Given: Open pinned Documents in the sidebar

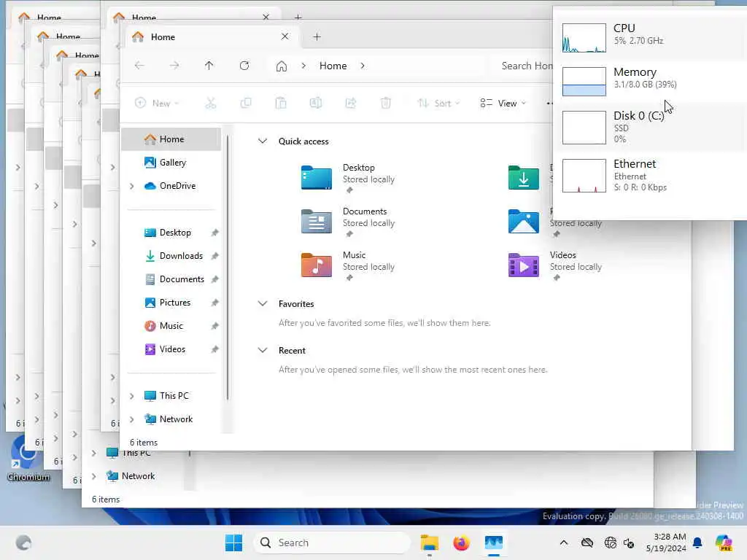Looking at the screenshot, I should tap(171, 279).
